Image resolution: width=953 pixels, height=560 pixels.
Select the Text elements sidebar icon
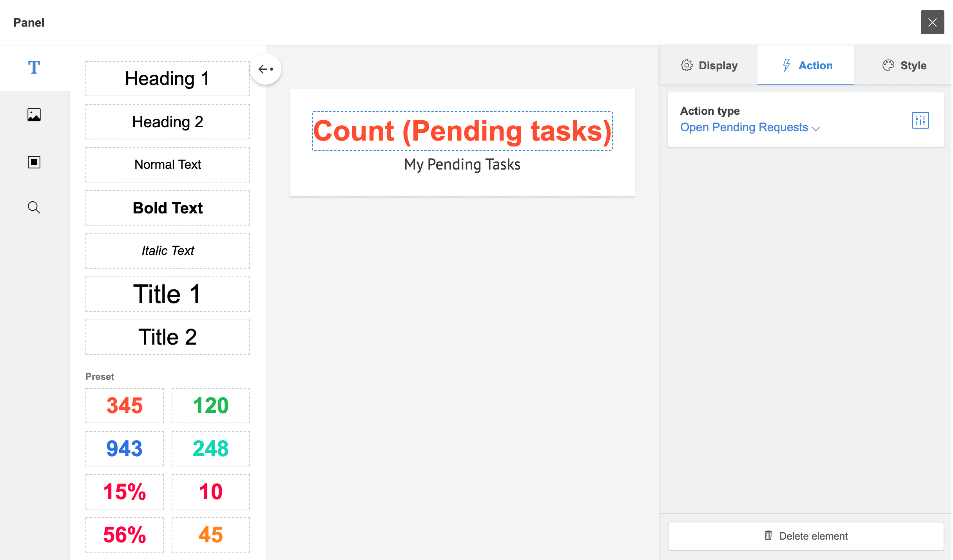pos(34,67)
